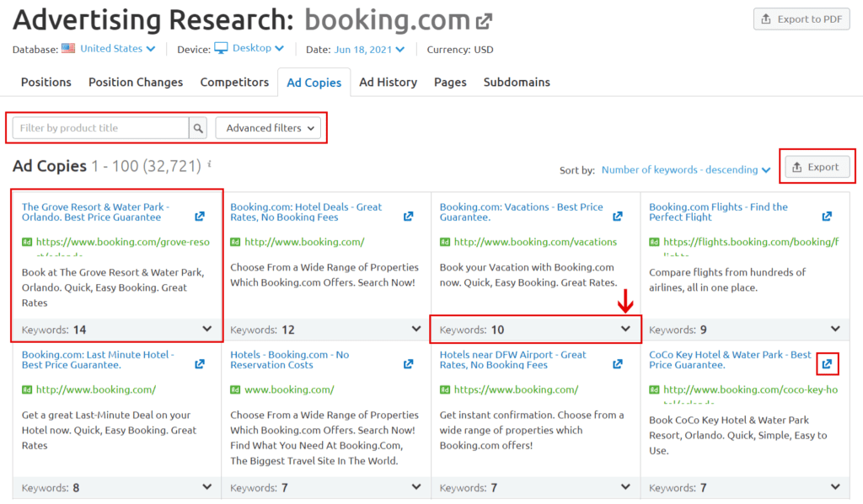
Task: Click the Ad Copies 1 - 100 heading
Action: (x=107, y=166)
